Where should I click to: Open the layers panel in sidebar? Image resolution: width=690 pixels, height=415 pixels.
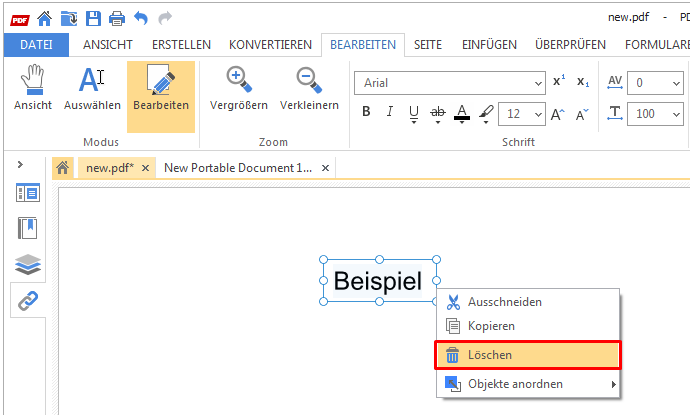(x=27, y=265)
